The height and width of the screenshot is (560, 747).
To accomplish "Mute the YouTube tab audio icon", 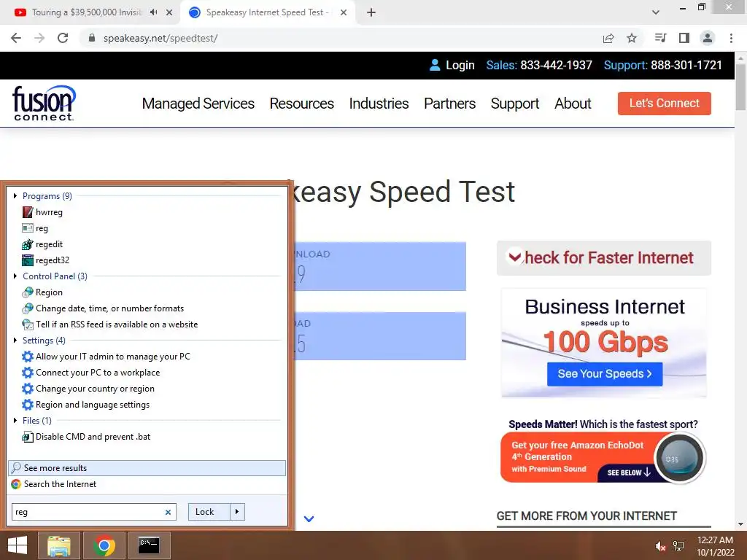I will (153, 12).
